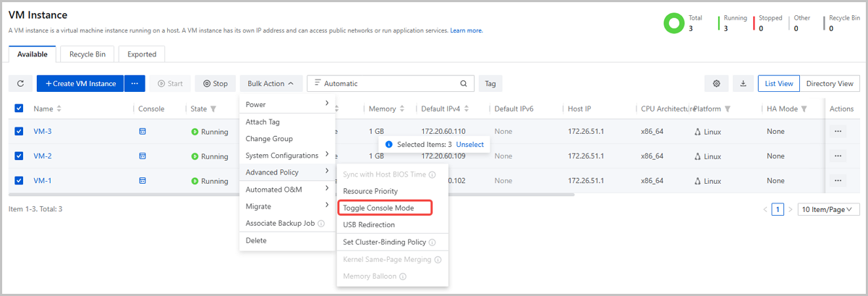Open console icon for VM-2
Image resolution: width=868 pixels, height=296 pixels.
[142, 156]
